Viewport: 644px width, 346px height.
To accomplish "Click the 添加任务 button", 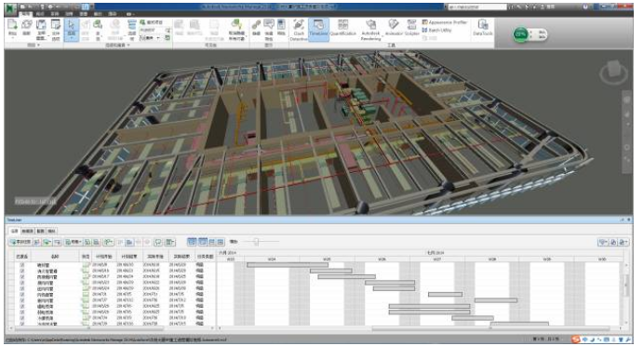I will click(20, 242).
